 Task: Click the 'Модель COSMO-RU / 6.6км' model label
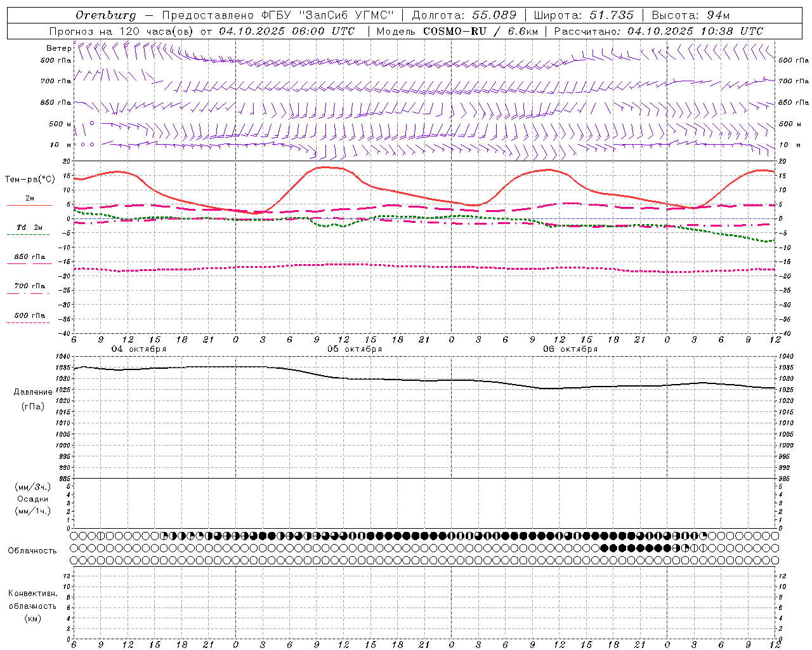456,31
